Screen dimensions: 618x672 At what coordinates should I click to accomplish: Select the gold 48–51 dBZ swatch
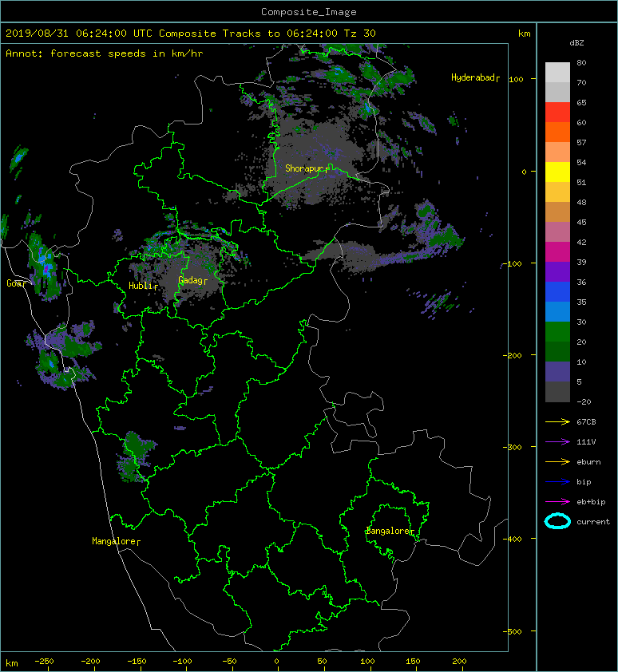[557, 192]
